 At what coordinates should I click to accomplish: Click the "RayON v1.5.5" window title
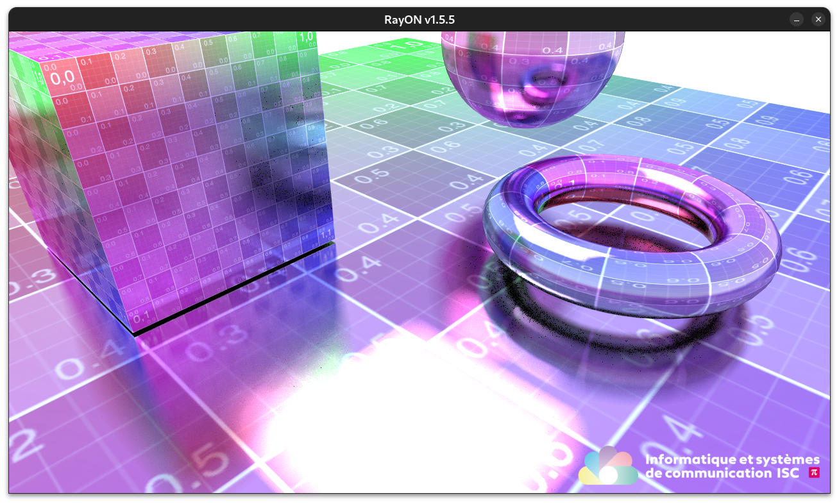pyautogui.click(x=419, y=20)
